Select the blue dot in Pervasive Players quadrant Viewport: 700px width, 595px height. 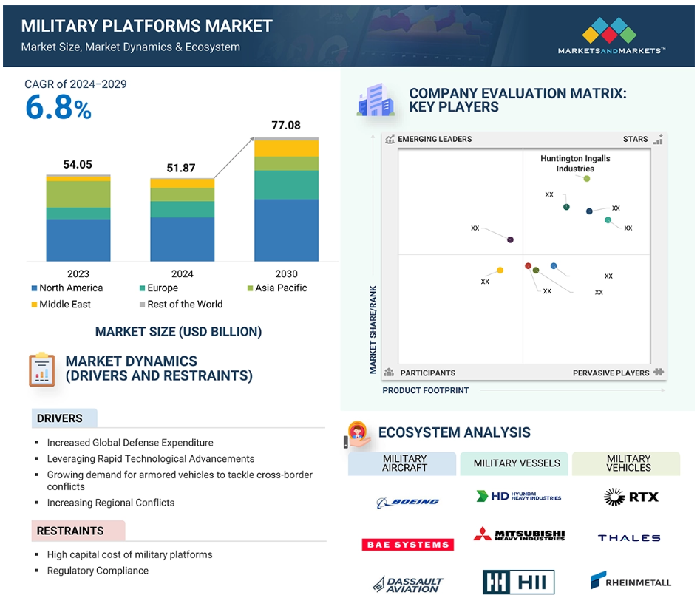(554, 266)
